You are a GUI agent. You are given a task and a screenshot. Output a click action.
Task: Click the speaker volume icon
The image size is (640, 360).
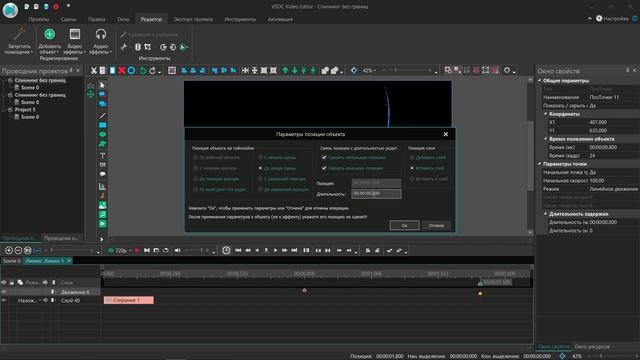(x=178, y=250)
